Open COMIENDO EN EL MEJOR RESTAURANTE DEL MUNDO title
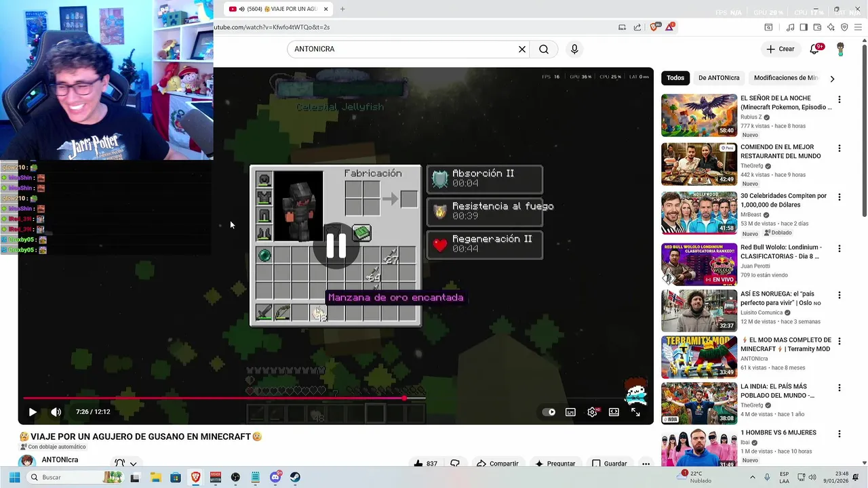 coord(781,151)
